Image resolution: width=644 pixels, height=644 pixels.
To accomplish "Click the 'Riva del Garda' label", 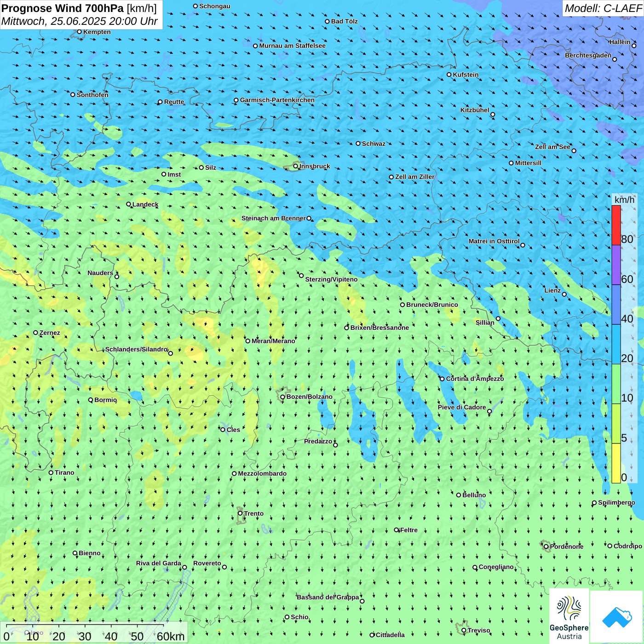I will click(159, 563).
